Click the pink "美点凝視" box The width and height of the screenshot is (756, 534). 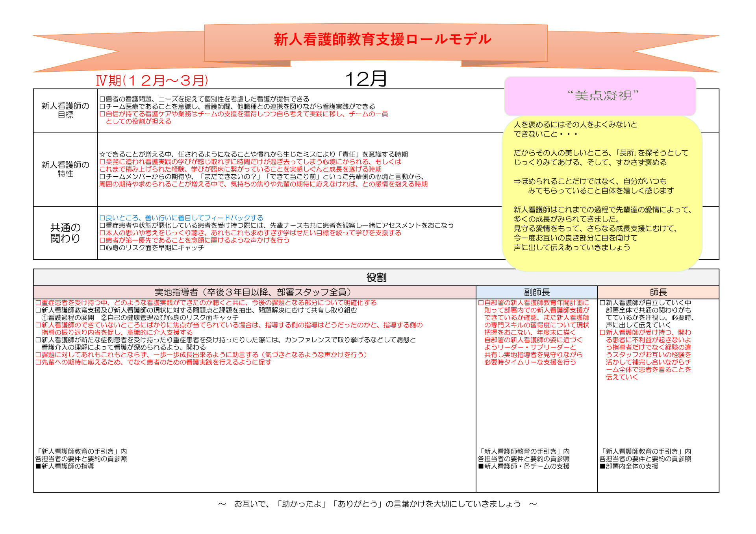(600, 96)
